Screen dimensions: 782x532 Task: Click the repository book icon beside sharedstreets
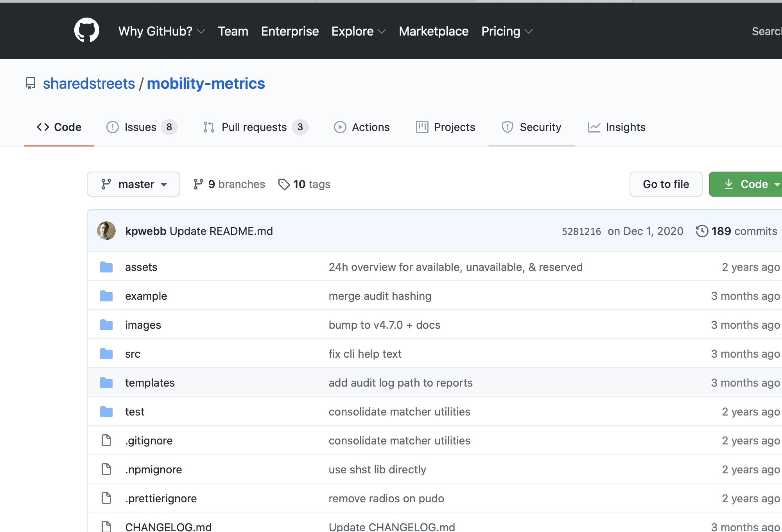coord(30,83)
